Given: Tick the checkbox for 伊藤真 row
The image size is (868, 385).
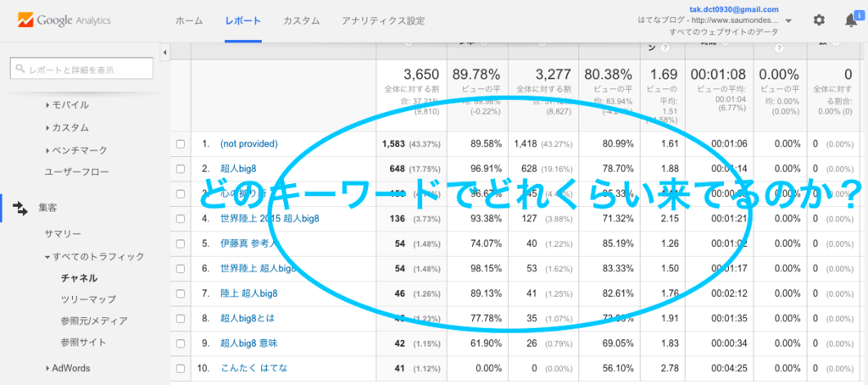Looking at the screenshot, I should pos(181,243).
